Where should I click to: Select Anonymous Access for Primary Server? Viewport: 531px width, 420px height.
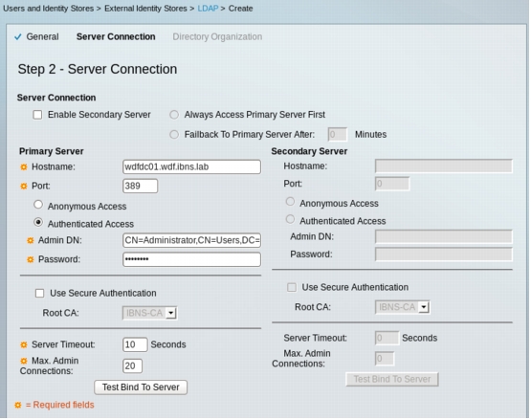pyautogui.click(x=38, y=205)
